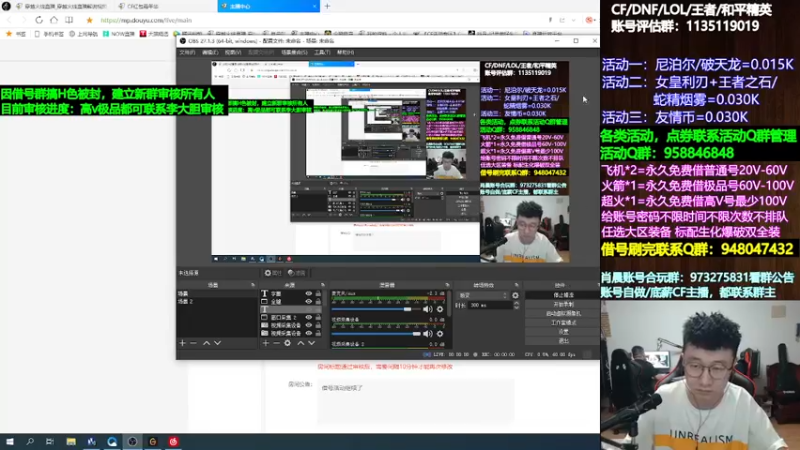The width and height of the screenshot is (800, 450).
Task: Open 滤镜 filters button above sources
Action: [296, 273]
